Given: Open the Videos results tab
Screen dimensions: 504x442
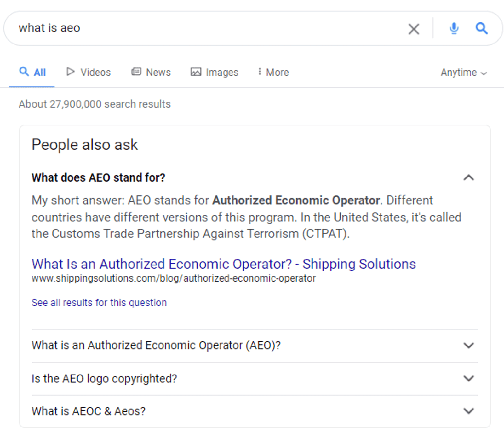Looking at the screenshot, I should (95, 72).
